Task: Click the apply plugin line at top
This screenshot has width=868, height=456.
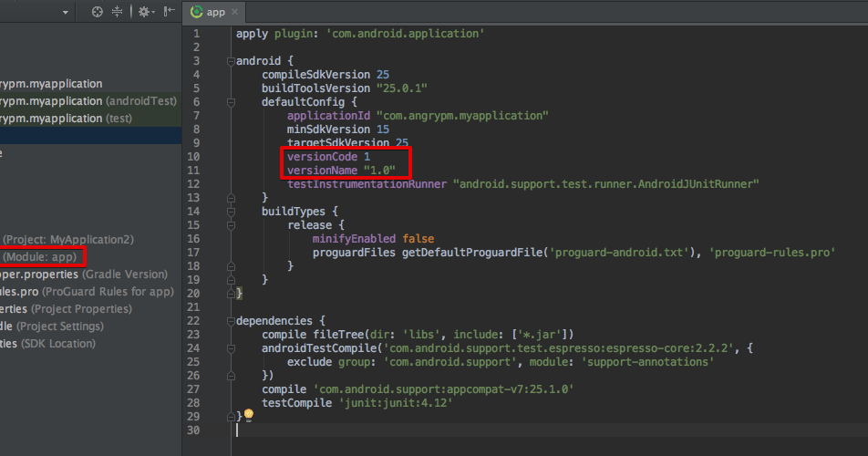Action: click(360, 34)
